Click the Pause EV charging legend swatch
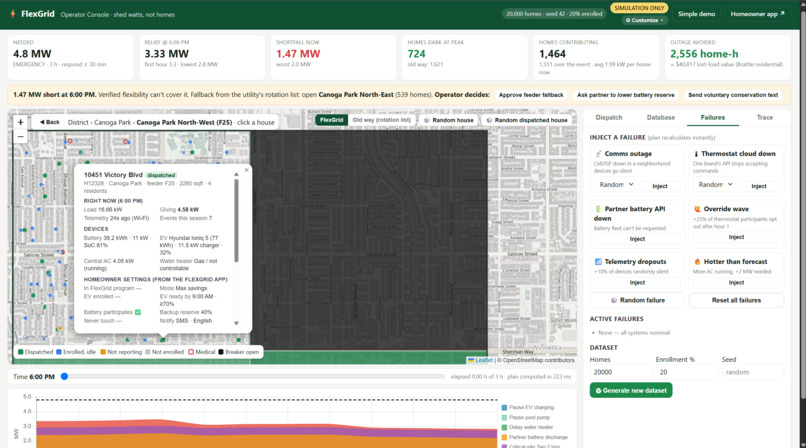The width and height of the screenshot is (806, 448). point(504,407)
